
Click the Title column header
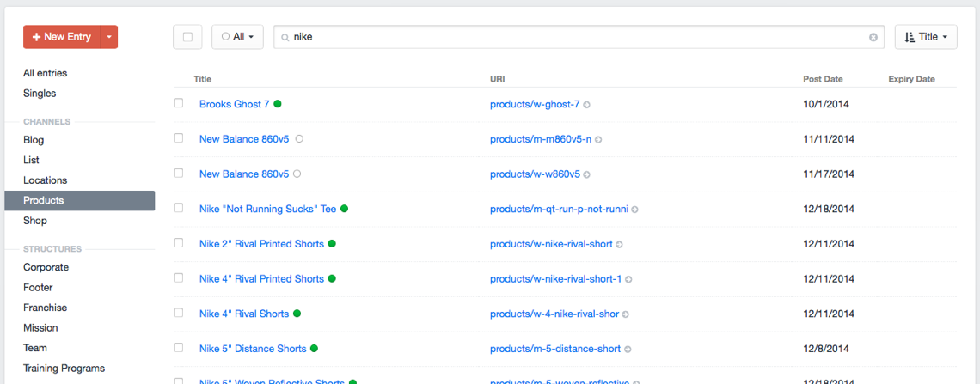pyautogui.click(x=203, y=79)
